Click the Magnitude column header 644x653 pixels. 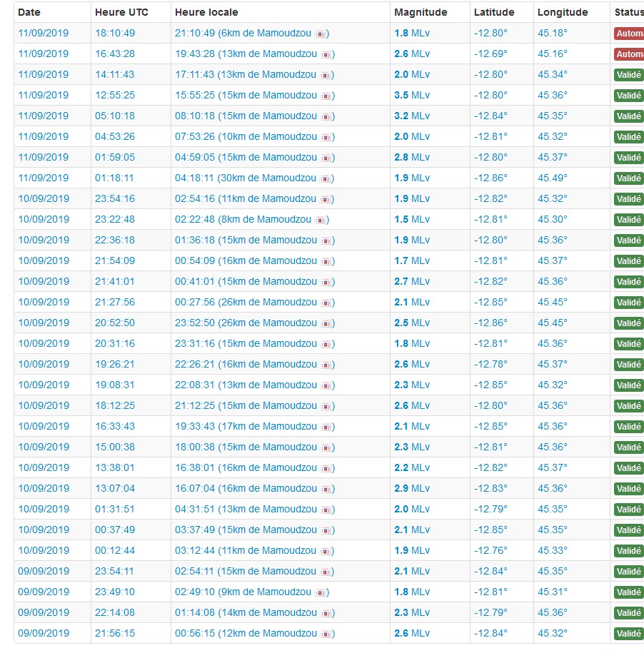coord(421,12)
